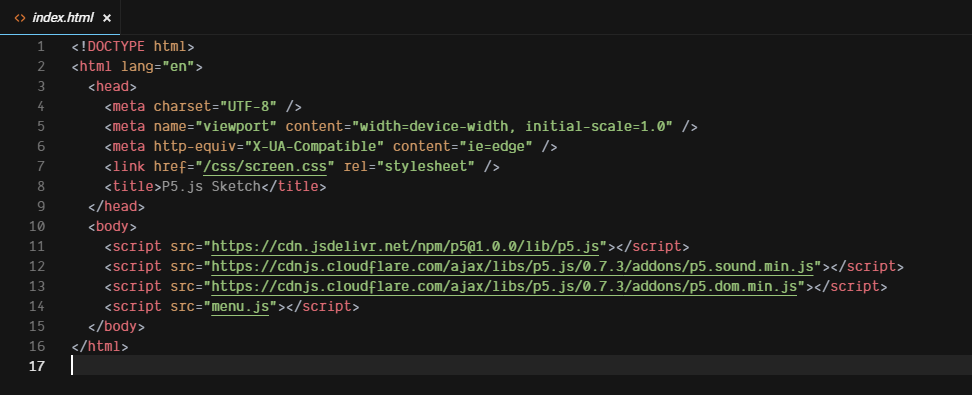
Task: Click the content="ie=edge" attribute
Action: 462,146
